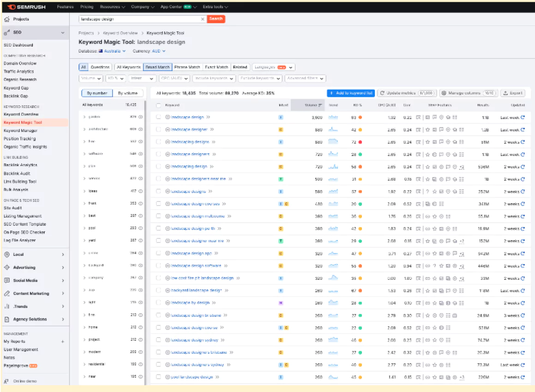Click the plus icon beside 'landscape design perth'
Image resolution: width=535 pixels, height=392 pixels.
[x=168, y=229]
